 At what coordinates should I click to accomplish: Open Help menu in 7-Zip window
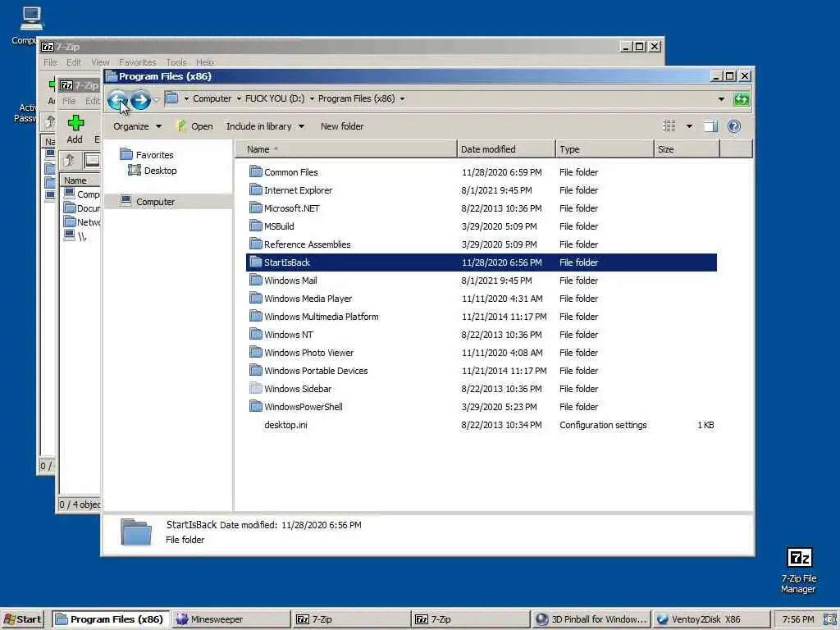pyautogui.click(x=204, y=62)
